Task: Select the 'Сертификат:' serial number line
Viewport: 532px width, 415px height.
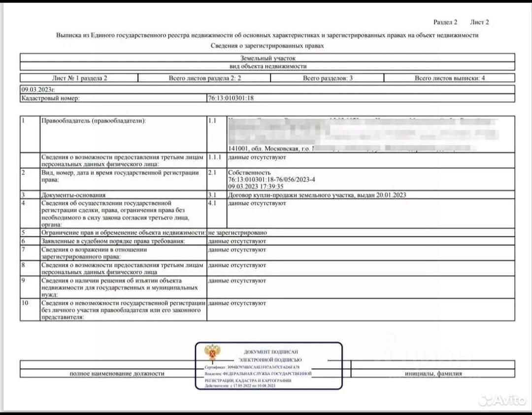Action: pos(252,367)
